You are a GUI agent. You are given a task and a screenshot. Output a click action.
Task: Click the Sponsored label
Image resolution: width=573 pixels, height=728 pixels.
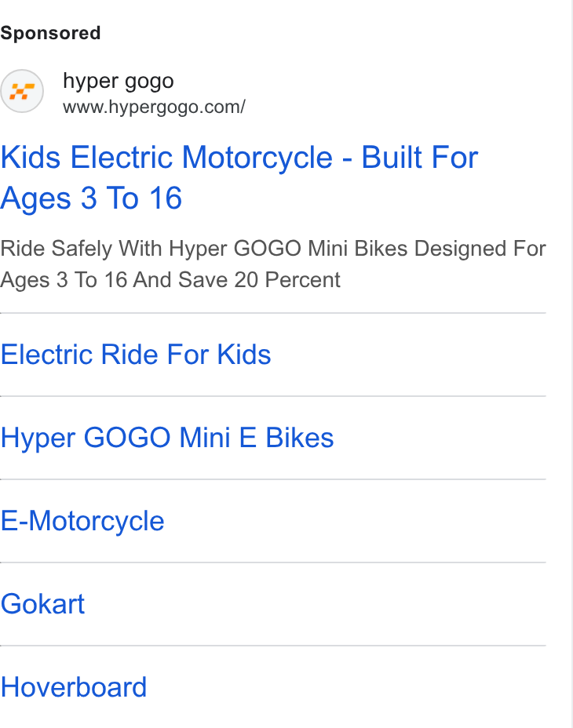pyautogui.click(x=50, y=33)
